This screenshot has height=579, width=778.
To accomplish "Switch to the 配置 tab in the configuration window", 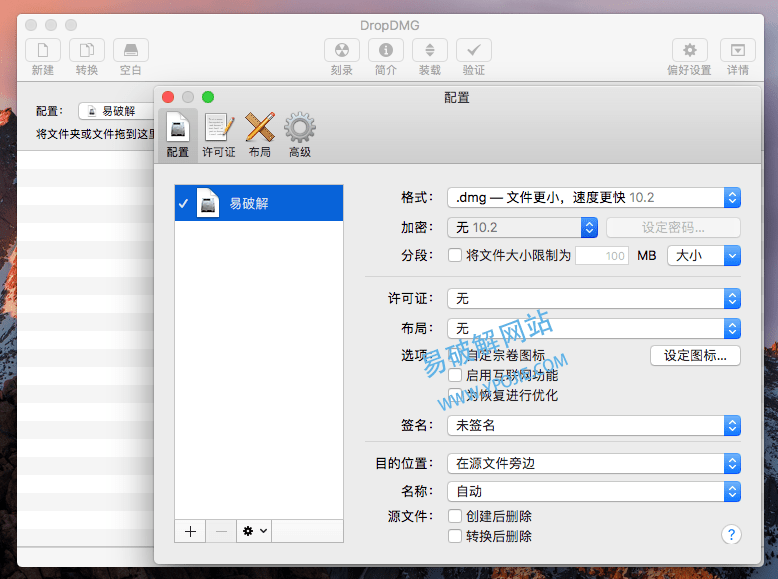I will (x=178, y=135).
